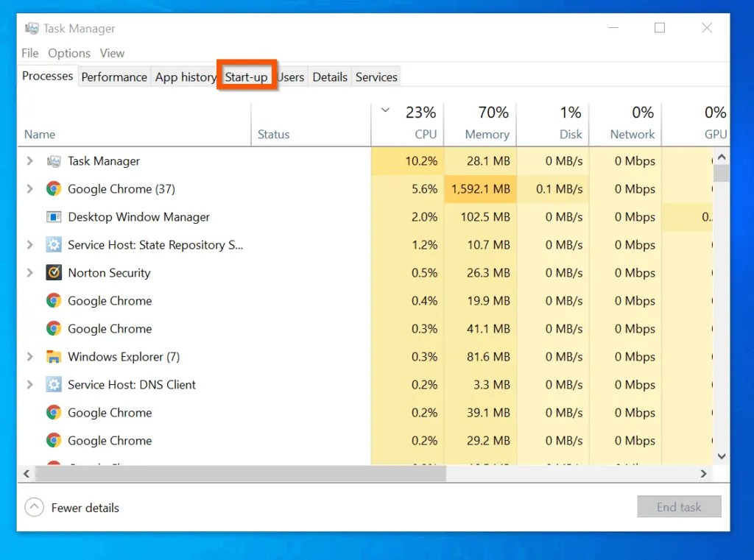Switch to the Start-up tab
754x560 pixels.
tap(247, 77)
